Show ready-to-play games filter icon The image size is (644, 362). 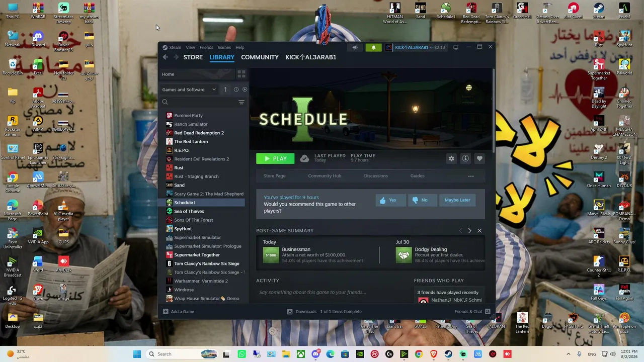(245, 89)
